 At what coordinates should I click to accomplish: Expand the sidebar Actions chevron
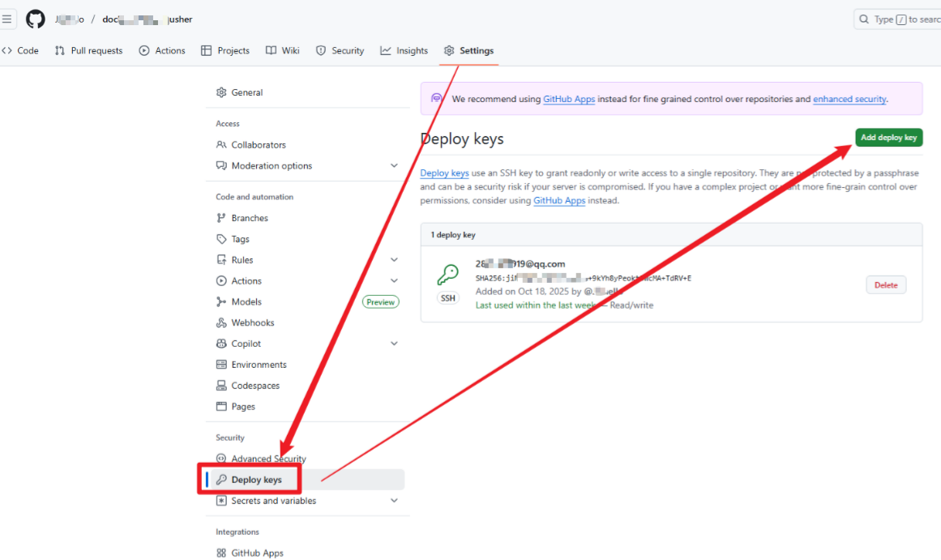tap(394, 281)
